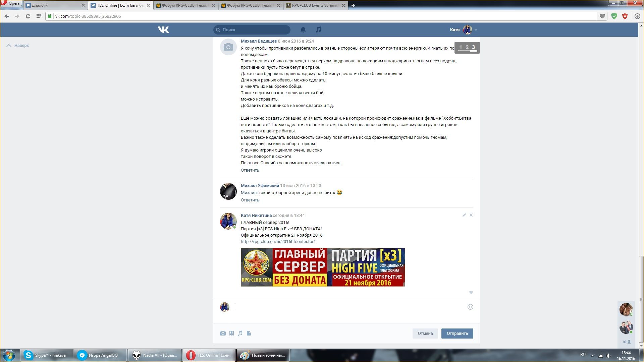Image resolution: width=644 pixels, height=362 pixels.
Task: Open the ГЛАВНЫЙ СЕРВЕР banner image
Action: coord(323,267)
